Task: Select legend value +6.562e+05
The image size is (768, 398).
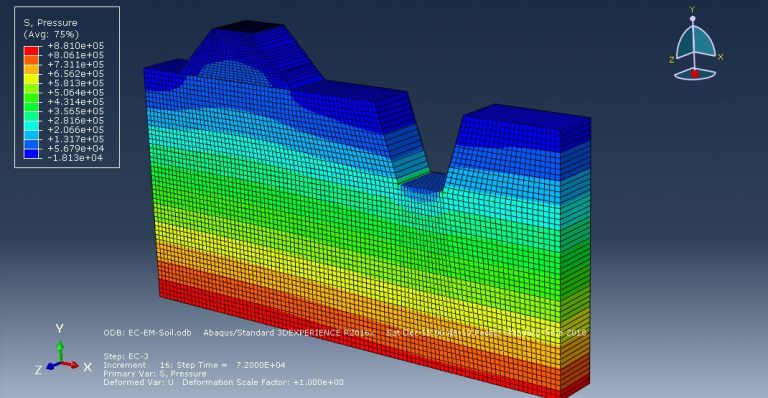Action: pyautogui.click(x=75, y=73)
